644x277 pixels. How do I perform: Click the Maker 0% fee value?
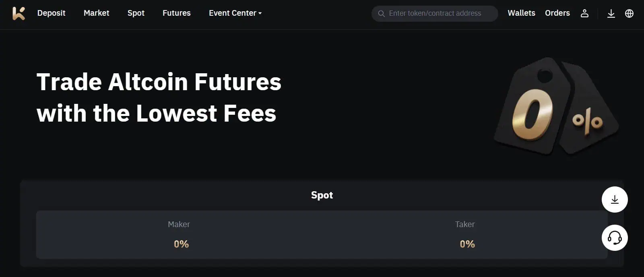[x=181, y=244]
